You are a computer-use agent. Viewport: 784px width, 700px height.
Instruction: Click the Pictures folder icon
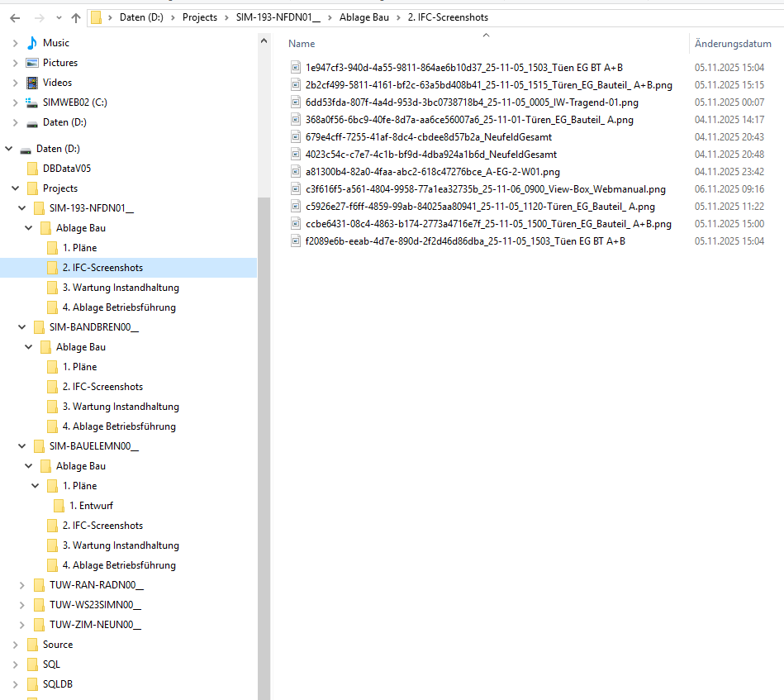pyautogui.click(x=32, y=63)
